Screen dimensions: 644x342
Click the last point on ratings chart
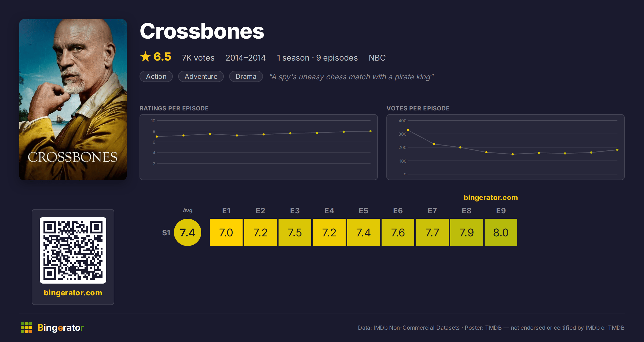point(371,131)
